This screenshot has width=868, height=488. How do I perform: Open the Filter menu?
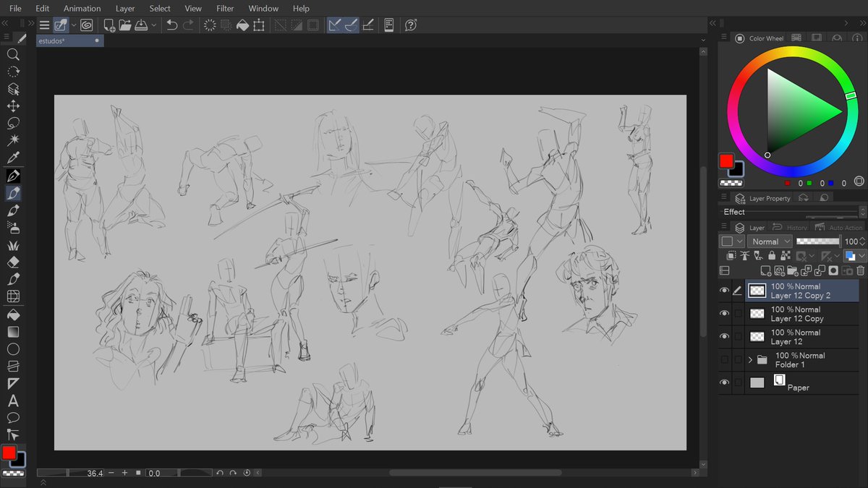pyautogui.click(x=225, y=9)
